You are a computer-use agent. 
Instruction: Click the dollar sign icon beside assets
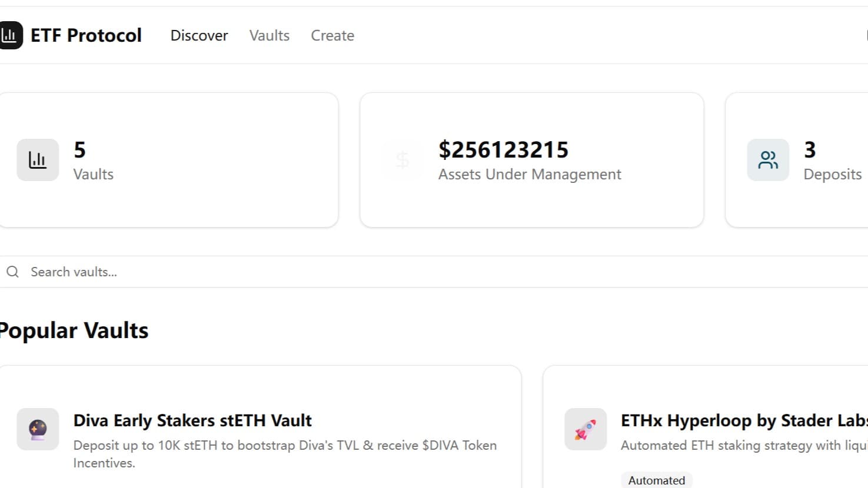[403, 160]
